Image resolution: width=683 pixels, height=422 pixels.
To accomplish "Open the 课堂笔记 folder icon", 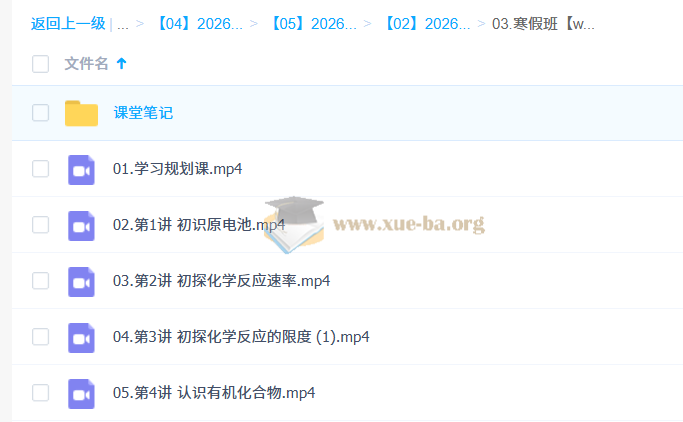I will 81,113.
